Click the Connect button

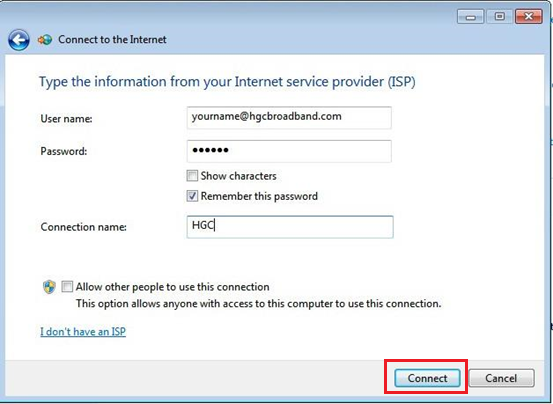[x=427, y=378]
